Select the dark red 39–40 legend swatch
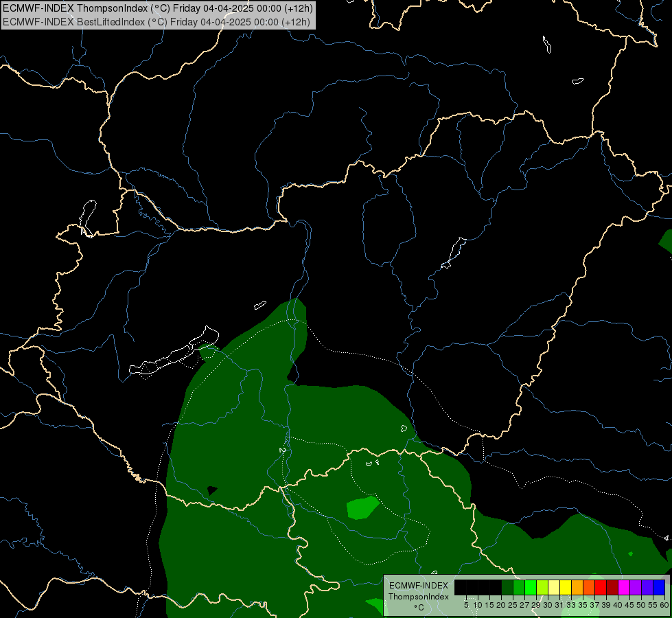672x618 pixels. [612, 587]
